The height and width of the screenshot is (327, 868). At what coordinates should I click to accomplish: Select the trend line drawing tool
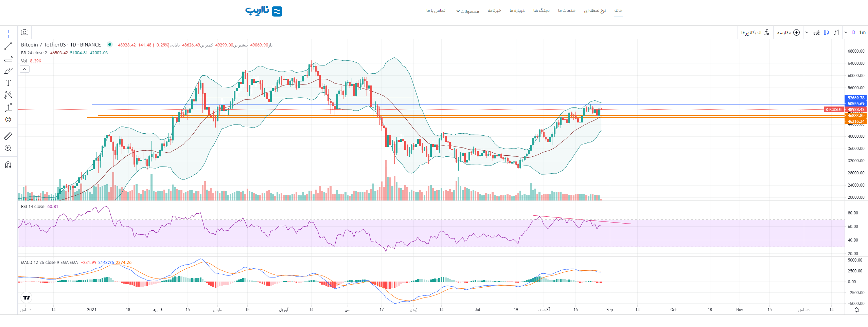tap(8, 46)
